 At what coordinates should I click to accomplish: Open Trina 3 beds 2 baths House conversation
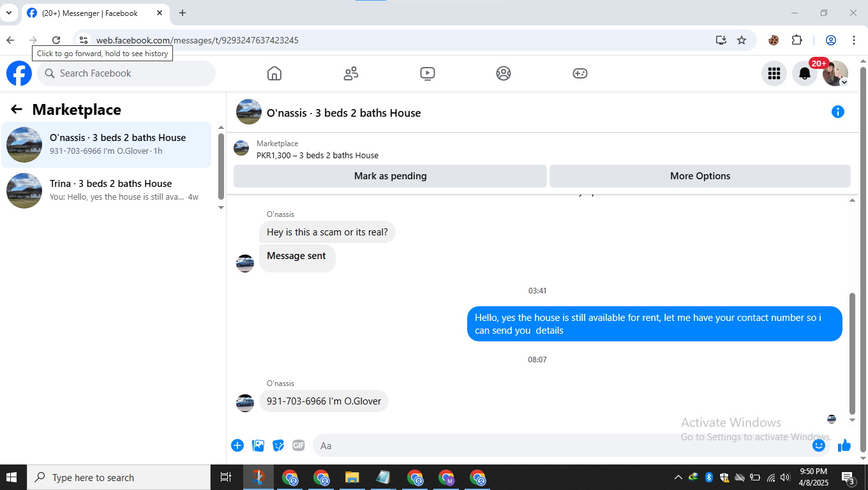(x=106, y=191)
